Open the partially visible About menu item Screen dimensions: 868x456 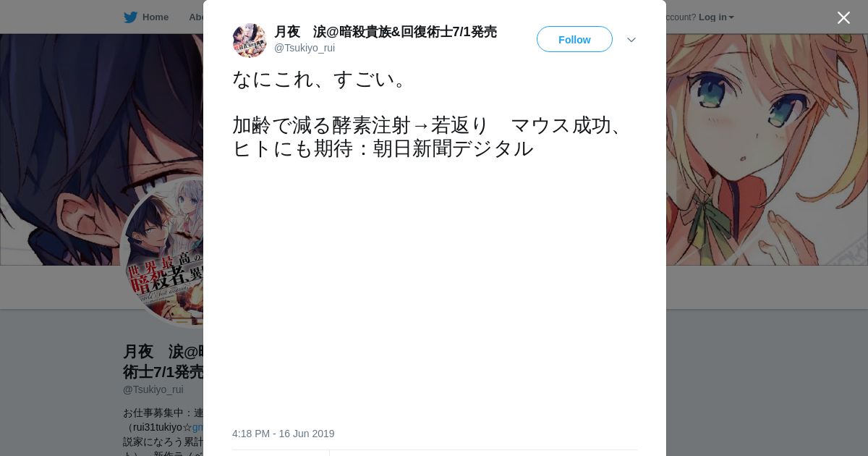coord(195,17)
